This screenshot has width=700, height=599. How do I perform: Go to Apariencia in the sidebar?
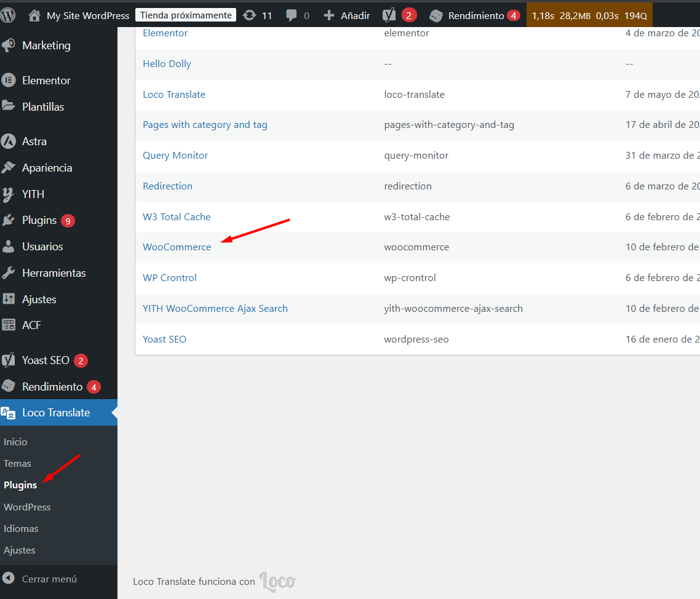coord(47,168)
